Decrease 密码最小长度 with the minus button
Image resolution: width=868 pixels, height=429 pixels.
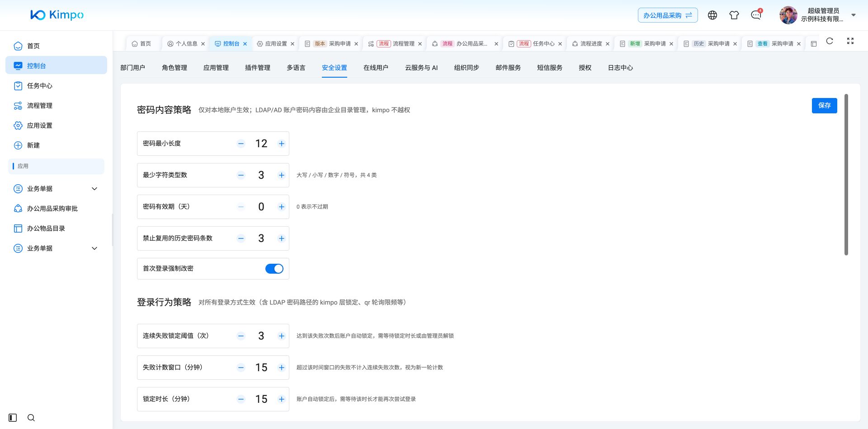(241, 144)
